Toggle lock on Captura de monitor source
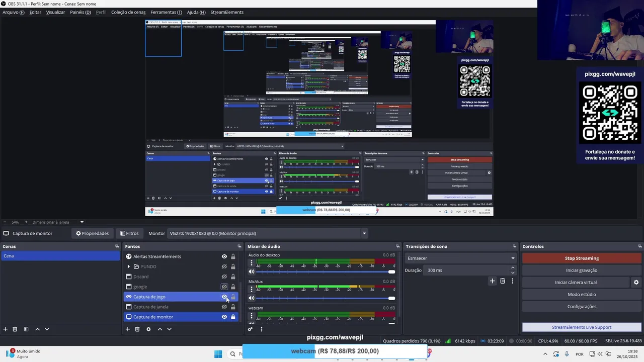 233,317
